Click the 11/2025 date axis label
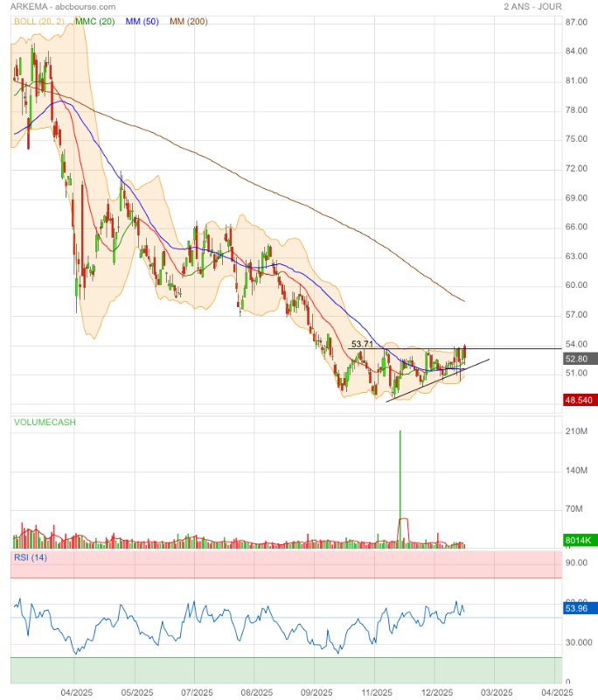The image size is (598, 700). pos(377,692)
